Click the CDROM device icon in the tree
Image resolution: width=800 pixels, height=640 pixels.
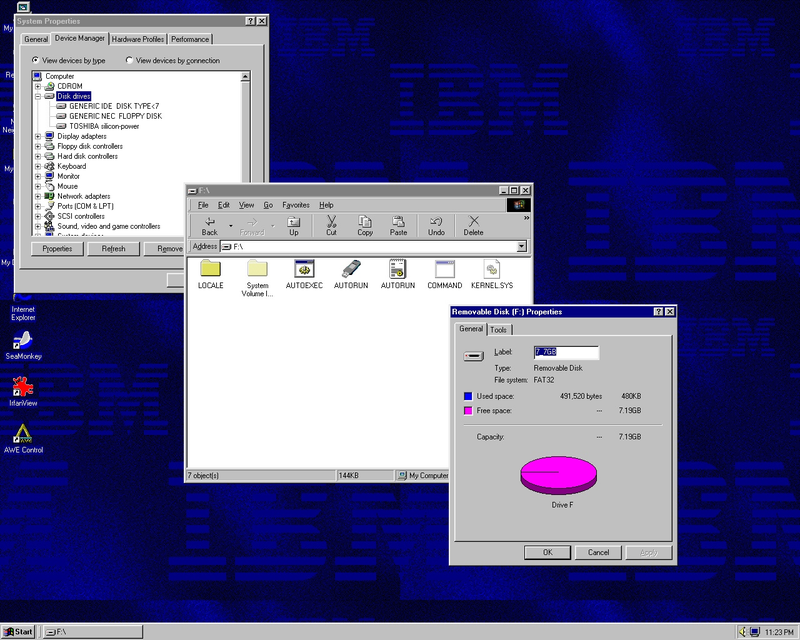click(49, 86)
